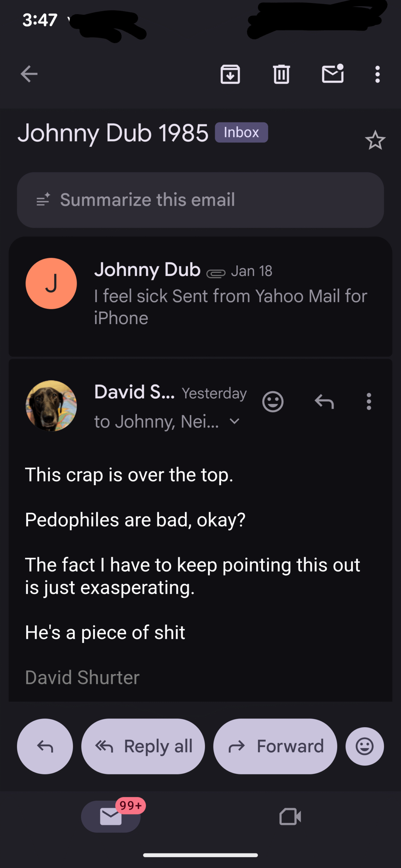
Task: Reply to David's message via header arrow
Action: click(x=324, y=402)
